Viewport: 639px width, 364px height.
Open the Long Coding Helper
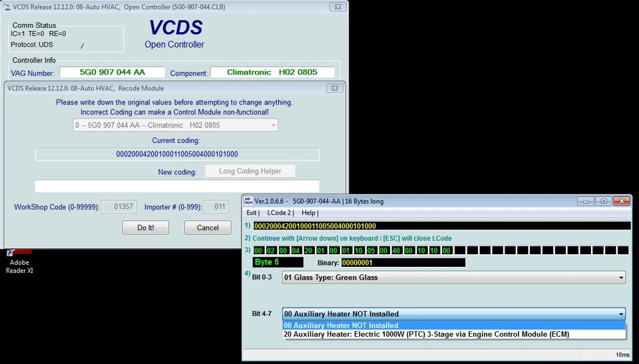250,171
